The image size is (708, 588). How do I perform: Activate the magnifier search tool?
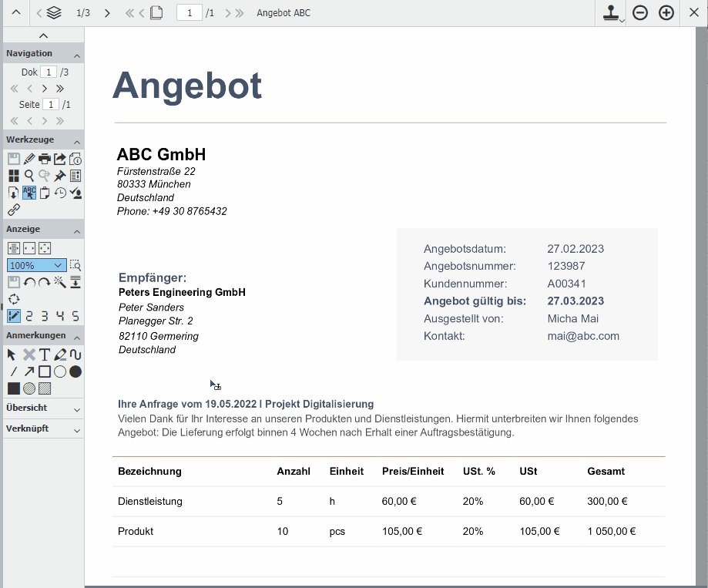29,176
